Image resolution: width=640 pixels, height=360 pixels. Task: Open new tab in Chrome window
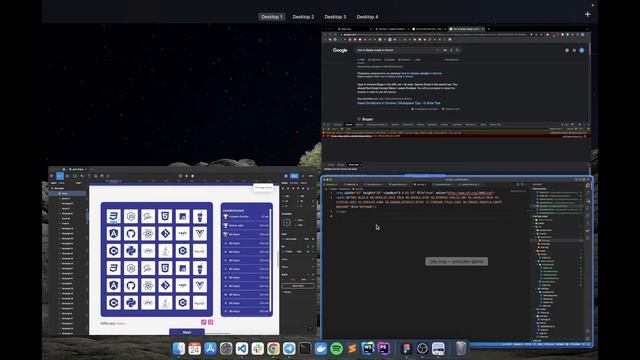(x=489, y=29)
